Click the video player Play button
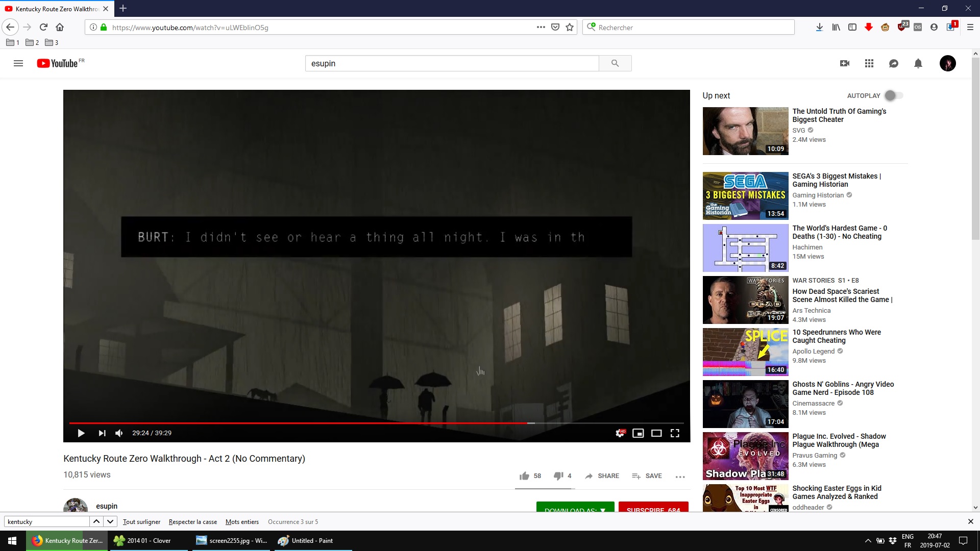This screenshot has height=551, width=980. [81, 433]
